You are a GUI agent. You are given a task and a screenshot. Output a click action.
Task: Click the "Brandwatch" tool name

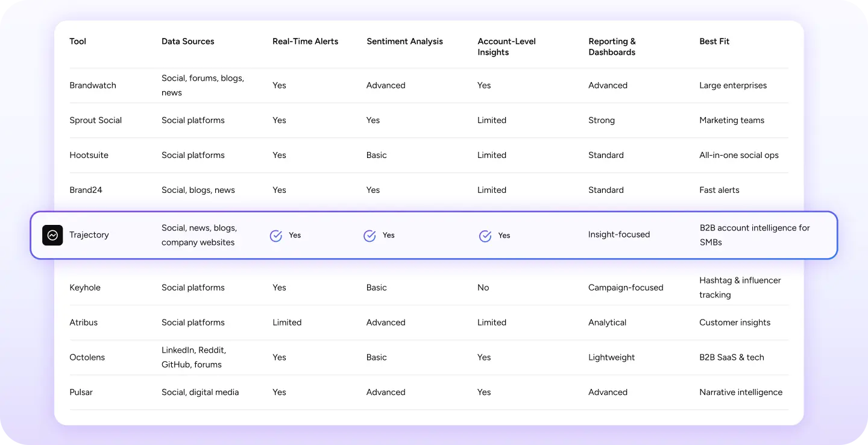click(x=93, y=86)
